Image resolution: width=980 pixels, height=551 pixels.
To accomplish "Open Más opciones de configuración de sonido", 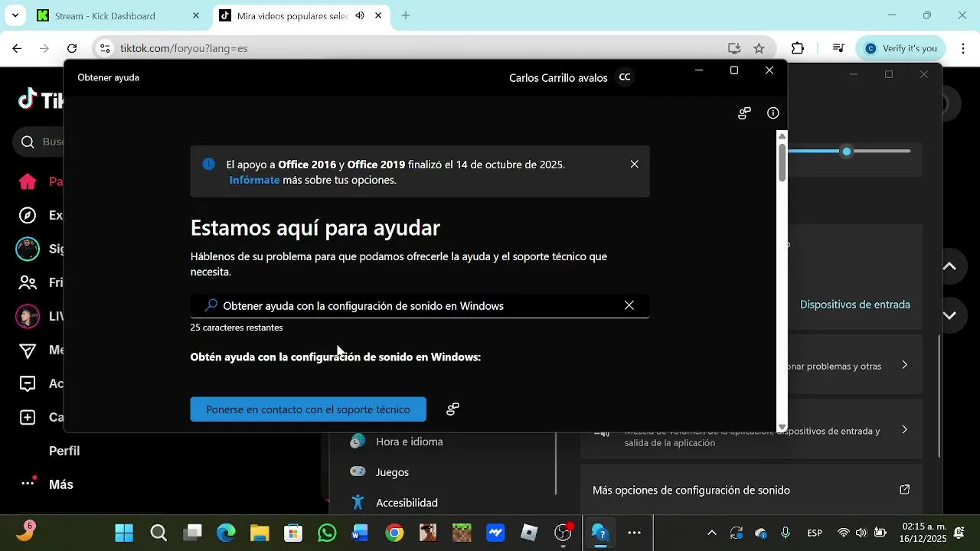I will click(x=751, y=490).
